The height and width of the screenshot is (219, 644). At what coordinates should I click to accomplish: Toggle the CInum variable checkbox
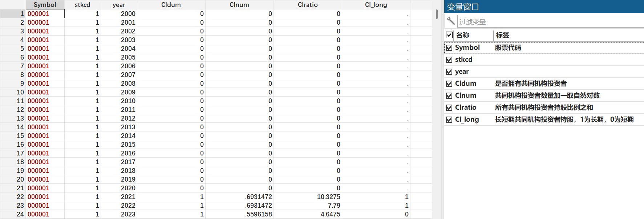click(x=449, y=96)
